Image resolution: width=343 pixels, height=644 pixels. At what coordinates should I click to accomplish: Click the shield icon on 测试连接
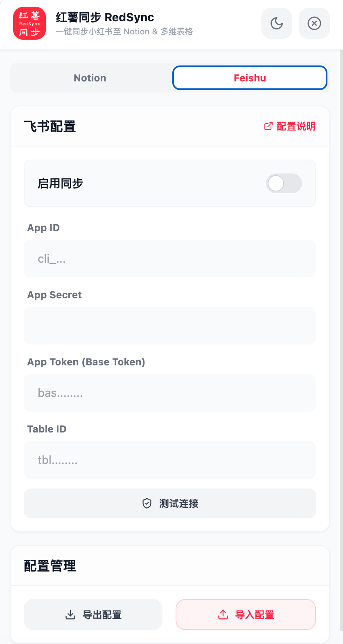point(147,503)
